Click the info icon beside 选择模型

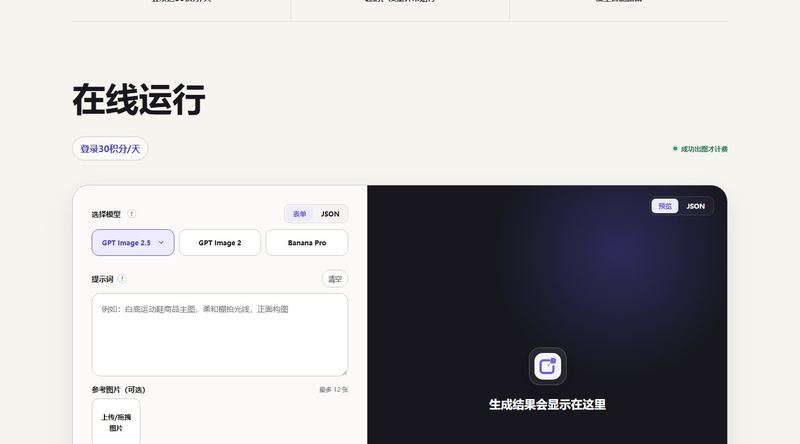pyautogui.click(x=132, y=214)
